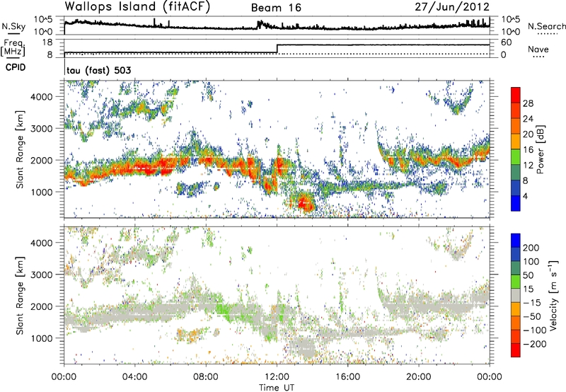
Task: Select the 3000 tick in the power panel
Action: click(x=41, y=128)
